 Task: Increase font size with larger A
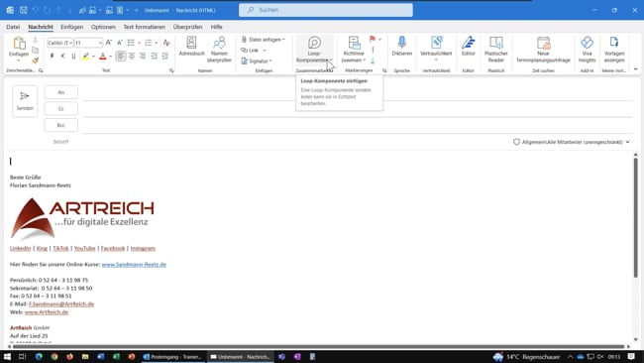pyautogui.click(x=108, y=43)
